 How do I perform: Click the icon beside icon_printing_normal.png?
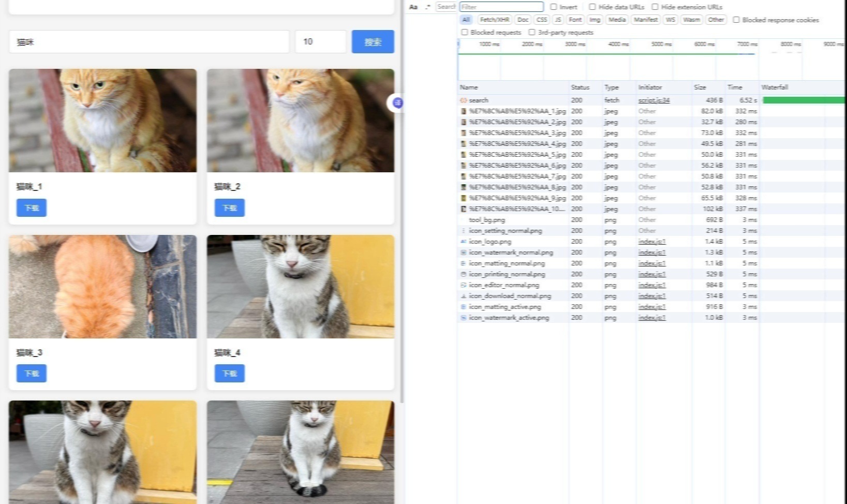click(x=464, y=274)
